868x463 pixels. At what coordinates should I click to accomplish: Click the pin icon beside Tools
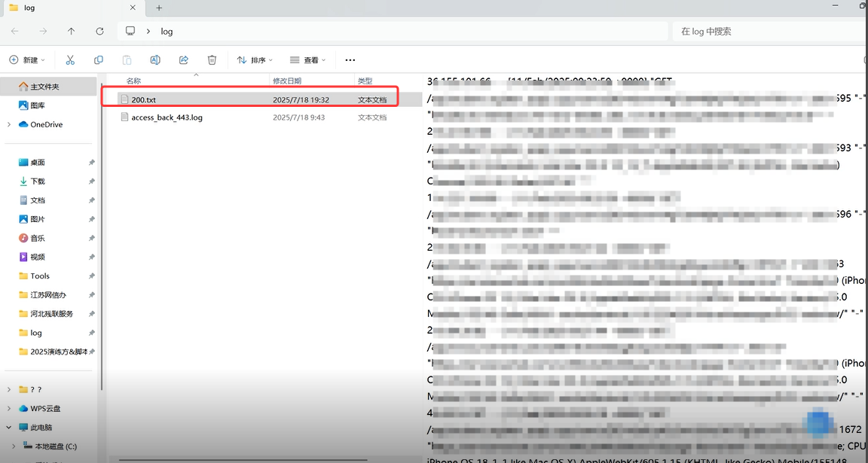pyautogui.click(x=91, y=276)
